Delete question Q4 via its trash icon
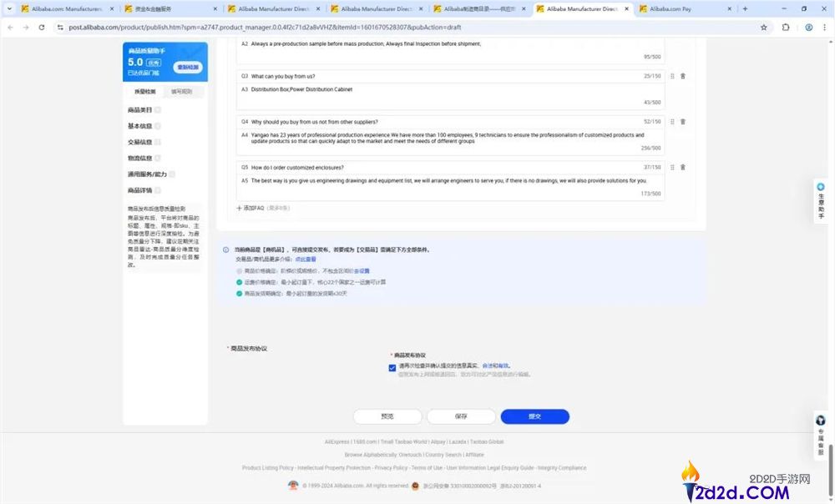Screen dimensions: 835x504 click(x=683, y=121)
